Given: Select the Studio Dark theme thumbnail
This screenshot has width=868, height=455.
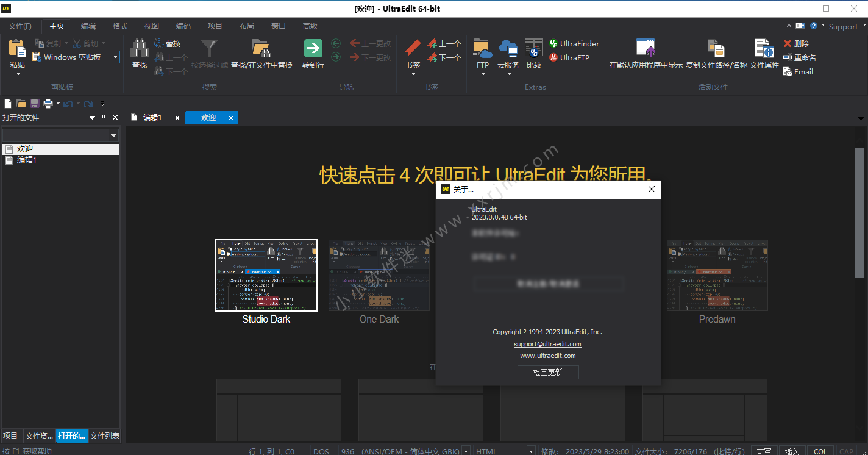Looking at the screenshot, I should click(x=266, y=275).
